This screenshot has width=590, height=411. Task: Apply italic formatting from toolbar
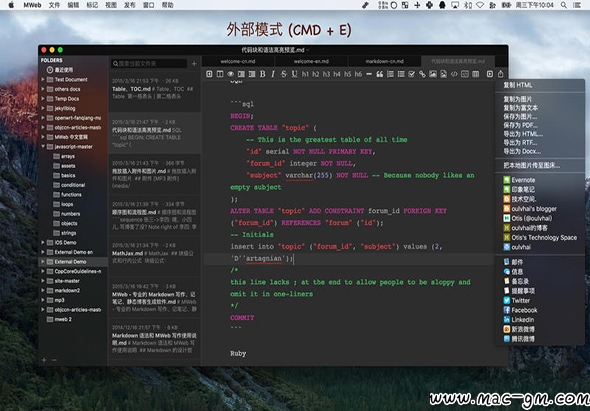(x=273, y=74)
